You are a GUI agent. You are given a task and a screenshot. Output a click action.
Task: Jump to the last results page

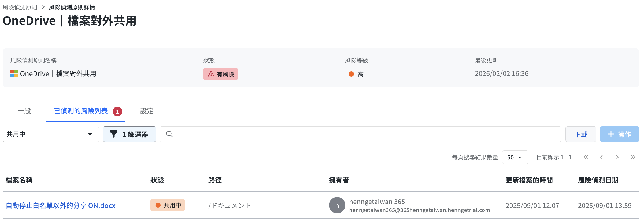coord(633,157)
